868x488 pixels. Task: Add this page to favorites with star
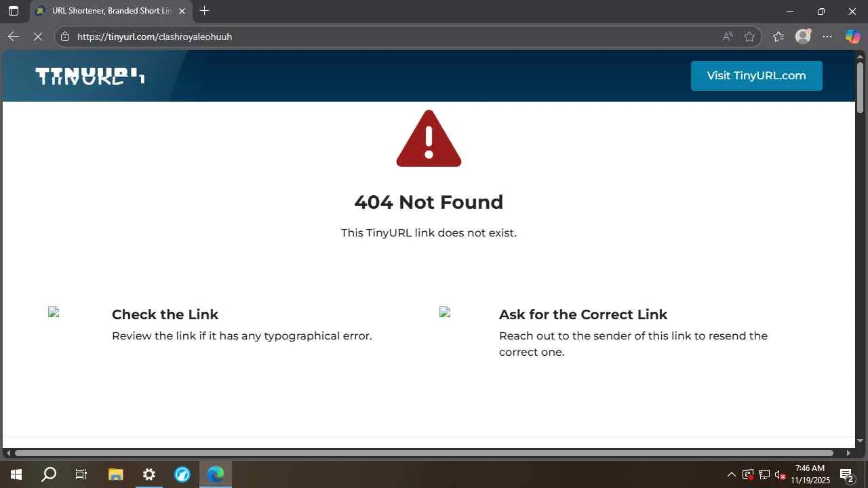(749, 37)
